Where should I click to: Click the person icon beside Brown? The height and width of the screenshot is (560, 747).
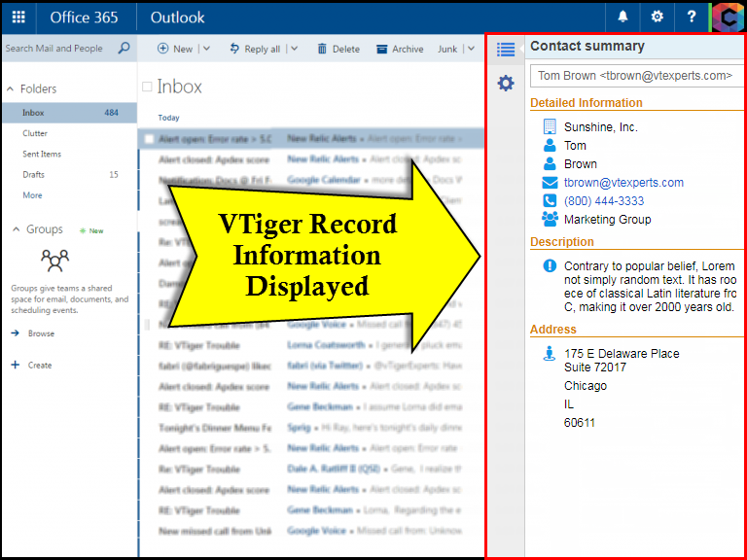(550, 163)
